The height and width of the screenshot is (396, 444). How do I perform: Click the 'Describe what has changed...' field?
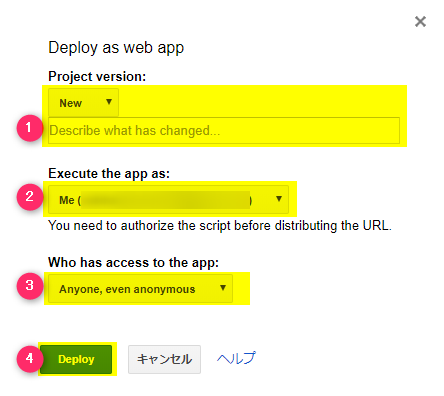click(224, 131)
